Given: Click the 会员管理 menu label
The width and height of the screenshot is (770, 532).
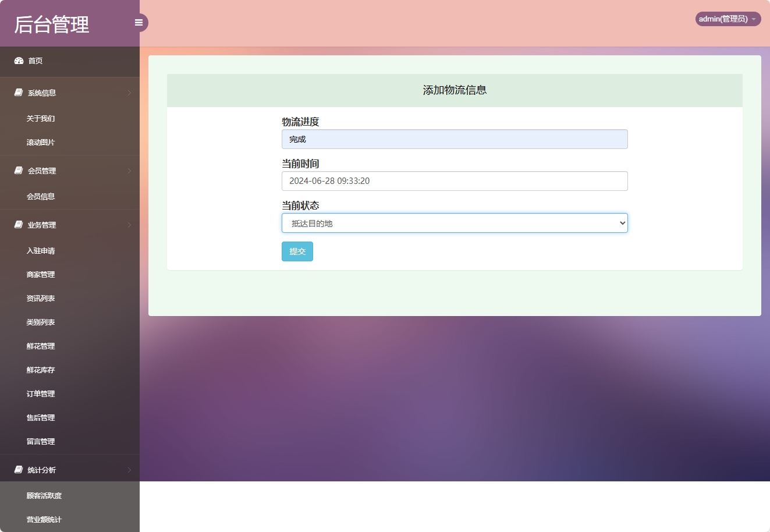Looking at the screenshot, I should pos(42,171).
